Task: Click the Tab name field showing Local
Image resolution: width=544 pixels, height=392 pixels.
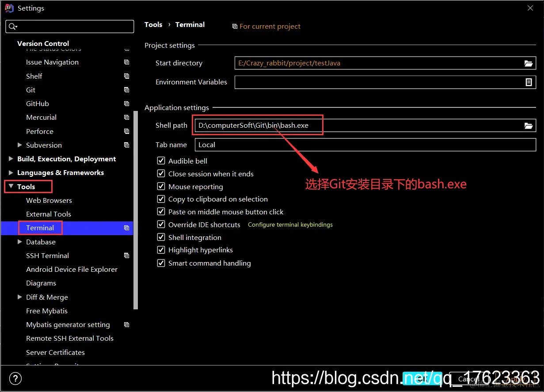Action: coord(365,145)
